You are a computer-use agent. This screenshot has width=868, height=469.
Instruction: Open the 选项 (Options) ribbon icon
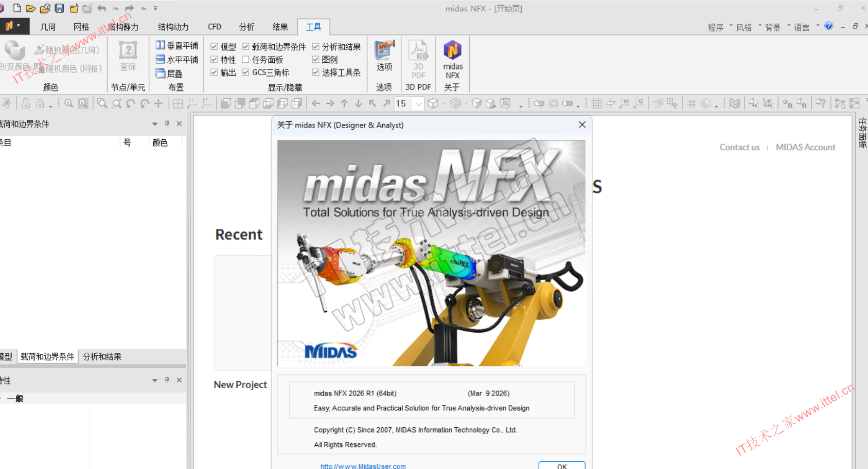[x=384, y=56]
